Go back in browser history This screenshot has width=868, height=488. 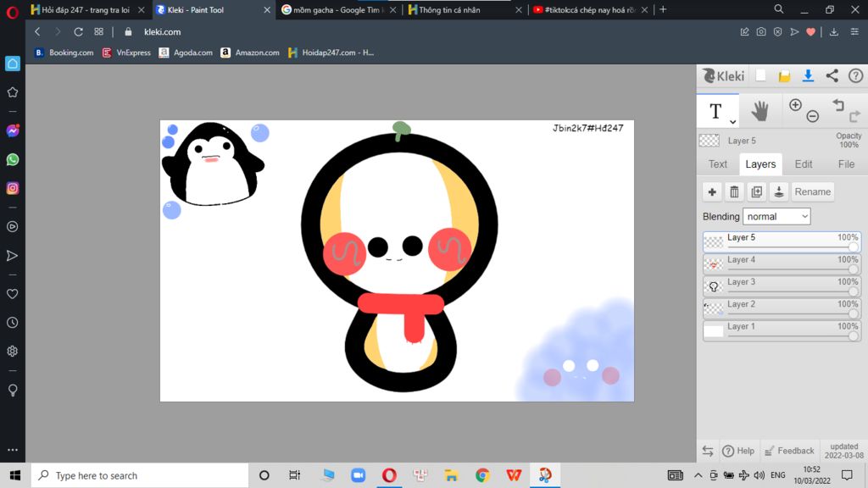coord(37,32)
